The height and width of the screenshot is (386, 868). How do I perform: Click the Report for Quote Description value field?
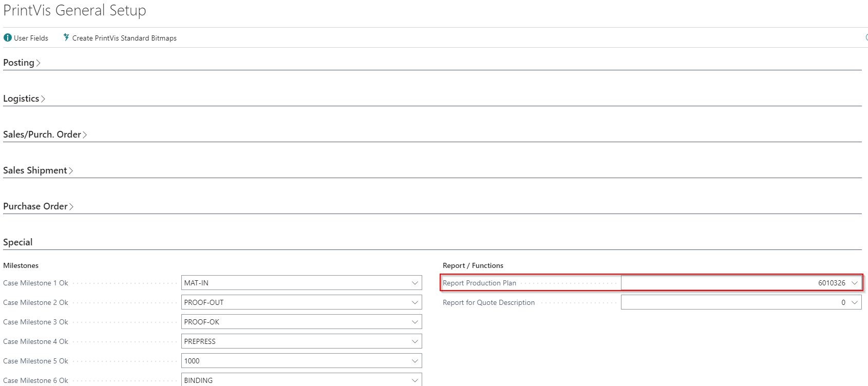tap(741, 302)
